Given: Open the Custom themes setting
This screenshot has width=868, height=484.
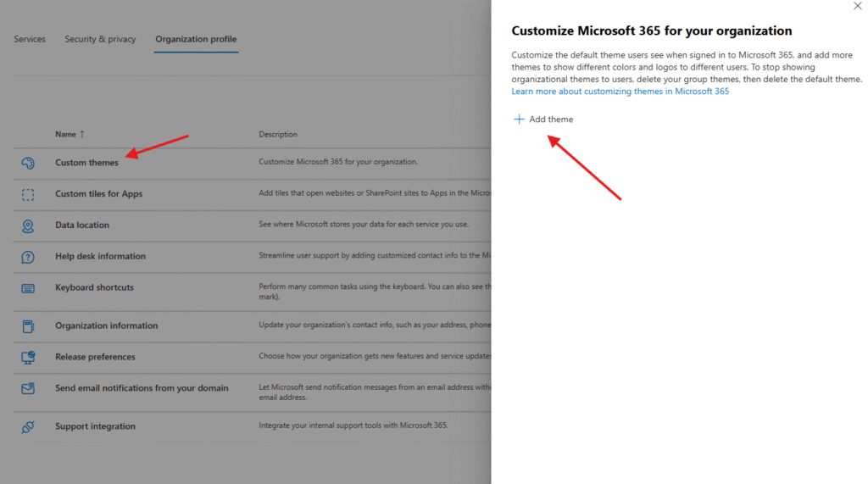Looking at the screenshot, I should [x=86, y=163].
